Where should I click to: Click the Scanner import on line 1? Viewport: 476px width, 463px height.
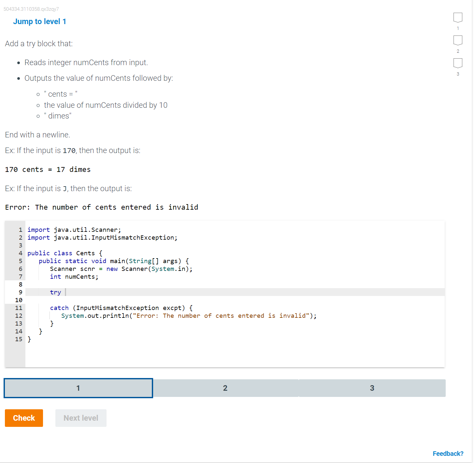point(74,230)
